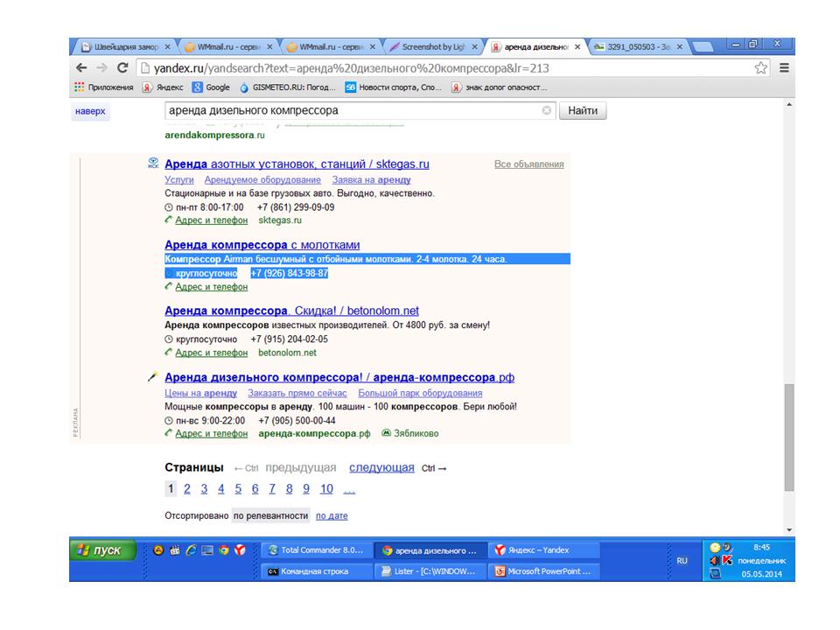The image size is (840, 630).
Task: Click the page vertical scrollbar thumb
Action: coord(788,437)
